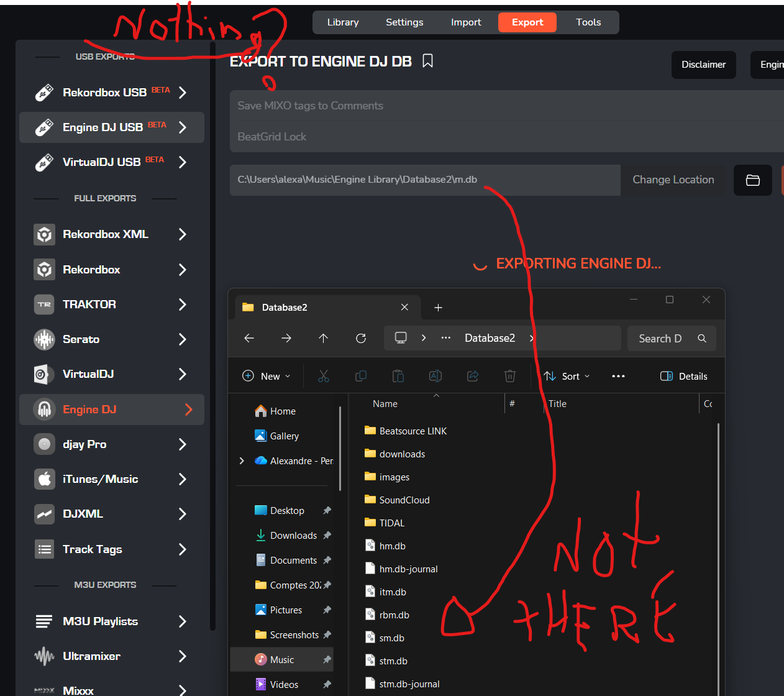Click the database path field

click(426, 180)
